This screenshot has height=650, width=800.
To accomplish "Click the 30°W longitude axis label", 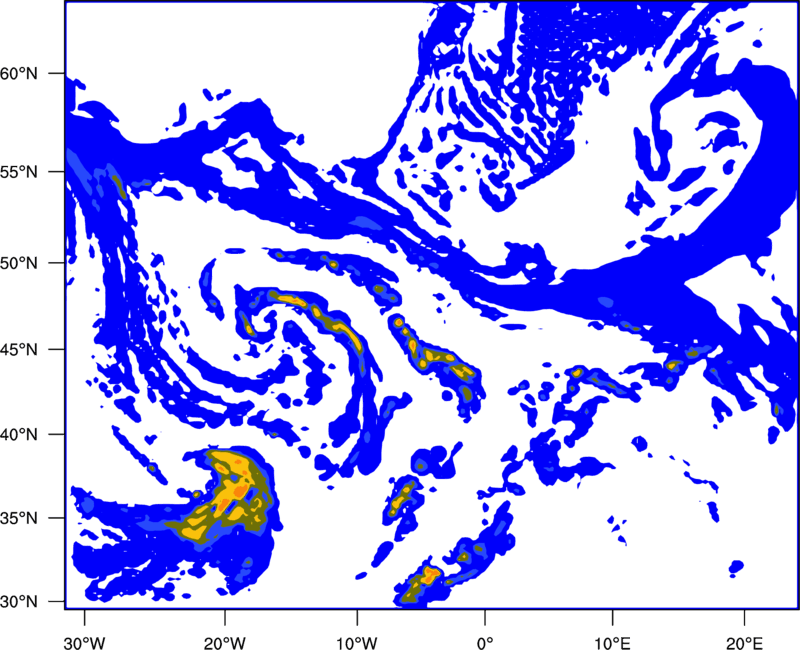I will coord(84,643).
